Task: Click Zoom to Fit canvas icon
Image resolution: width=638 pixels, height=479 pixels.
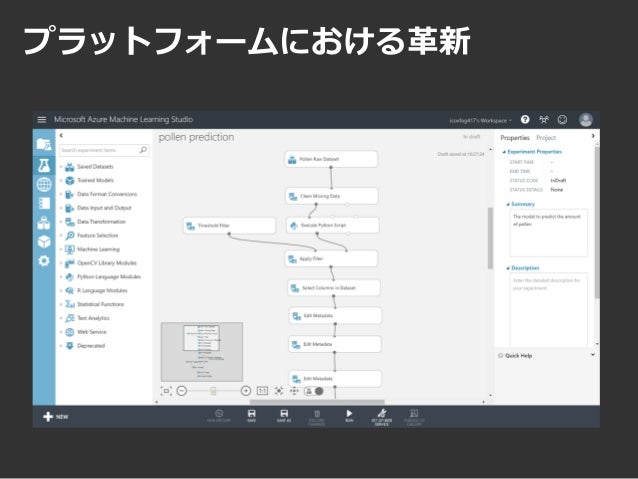Action: [166, 391]
